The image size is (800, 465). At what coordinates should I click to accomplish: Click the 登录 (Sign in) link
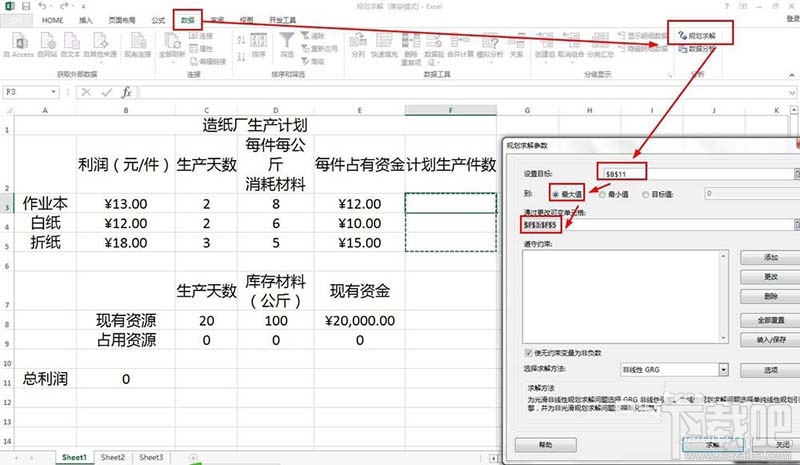[x=793, y=19]
